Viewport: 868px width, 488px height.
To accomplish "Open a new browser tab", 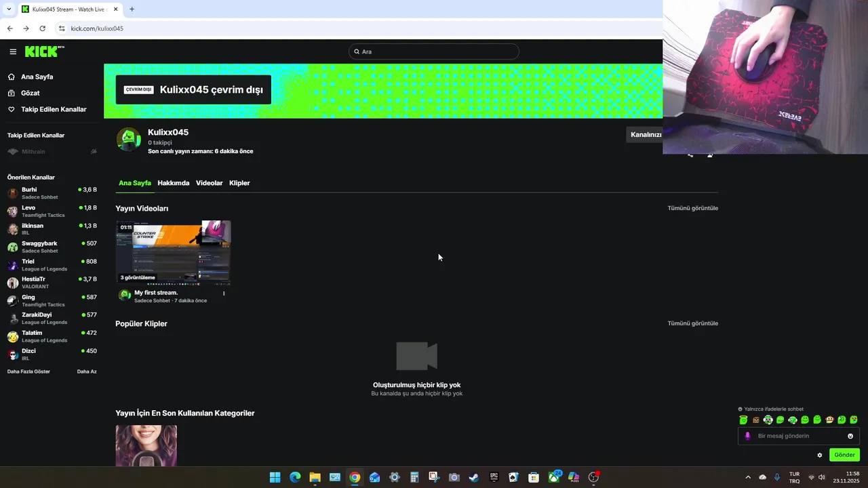I will [x=132, y=9].
